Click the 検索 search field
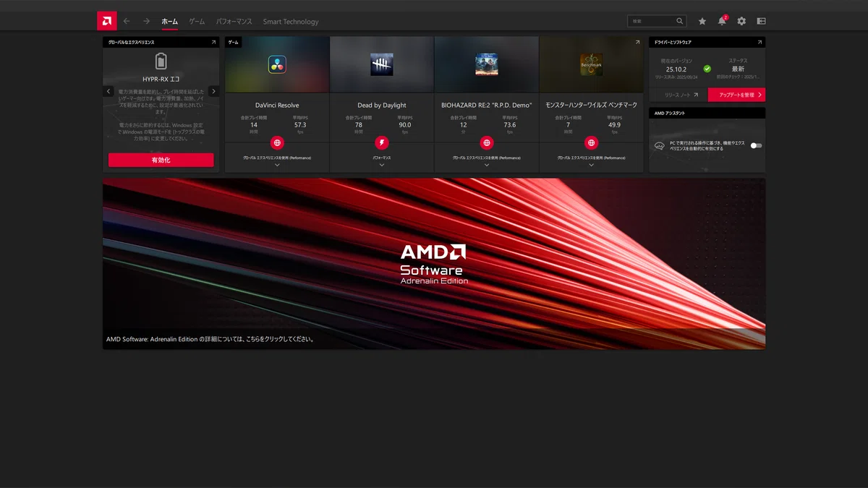 (x=657, y=21)
